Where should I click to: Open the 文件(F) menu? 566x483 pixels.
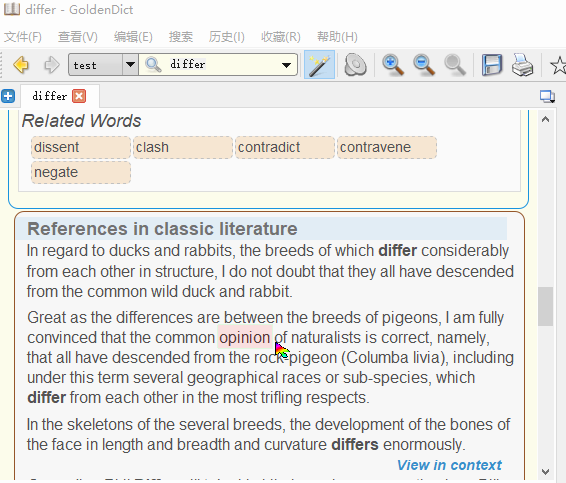23,37
